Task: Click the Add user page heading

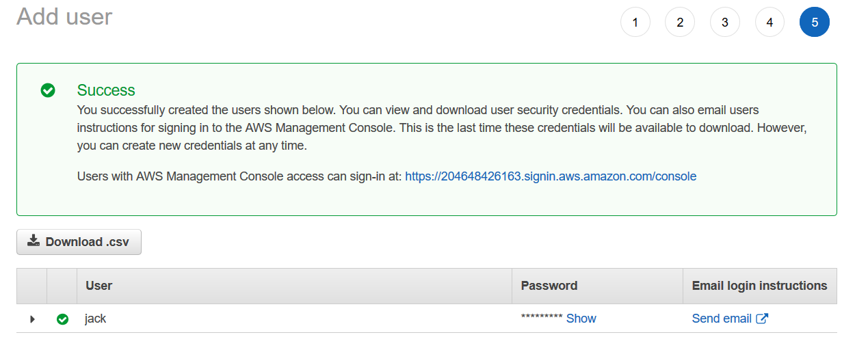Action: [x=64, y=16]
